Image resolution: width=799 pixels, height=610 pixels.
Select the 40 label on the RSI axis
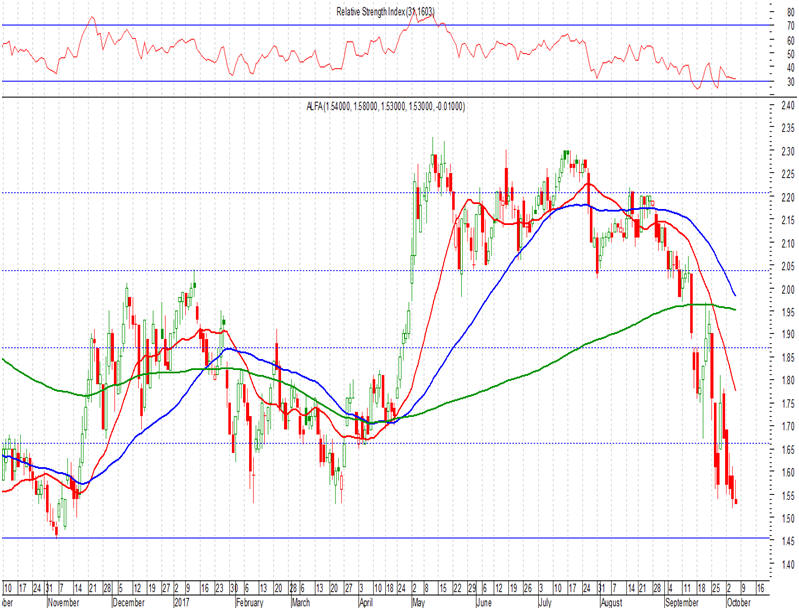point(790,68)
